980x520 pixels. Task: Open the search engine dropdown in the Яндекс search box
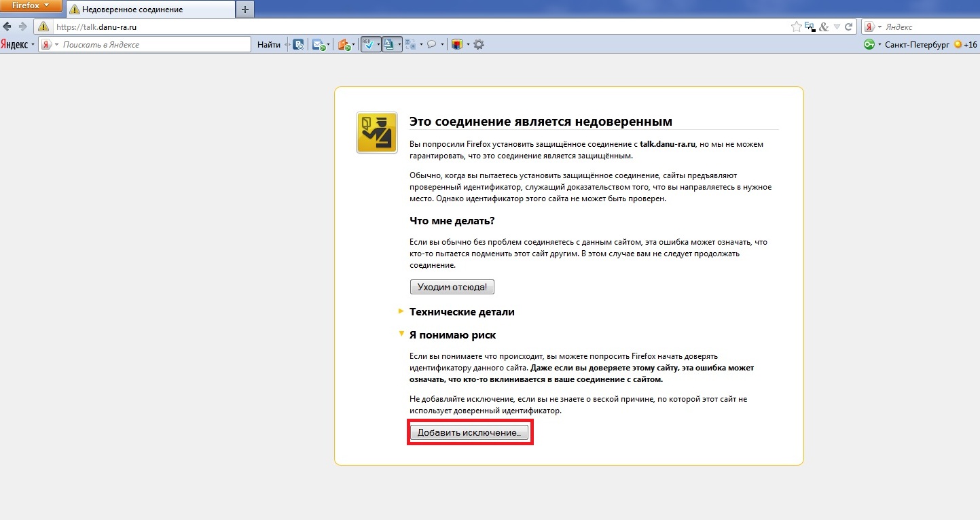click(x=879, y=27)
